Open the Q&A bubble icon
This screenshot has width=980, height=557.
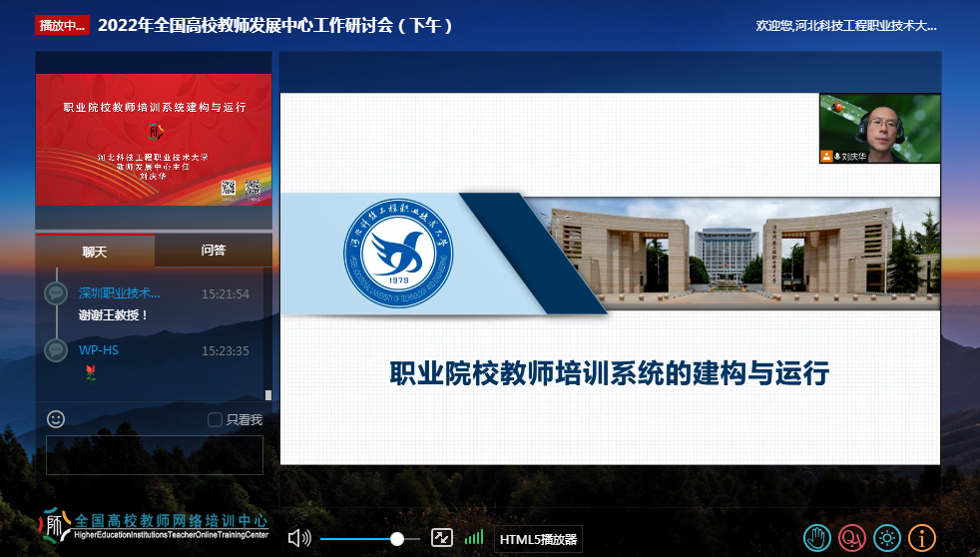851,538
